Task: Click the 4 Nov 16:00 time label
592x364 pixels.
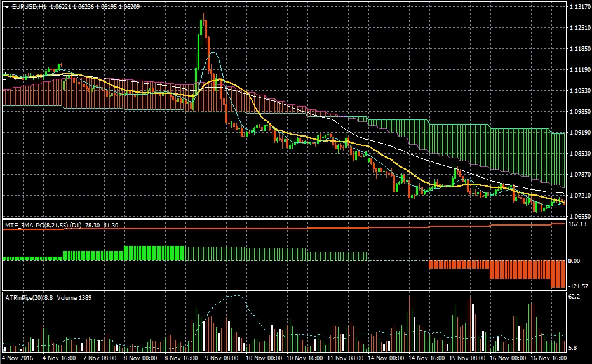Action: (x=59, y=358)
